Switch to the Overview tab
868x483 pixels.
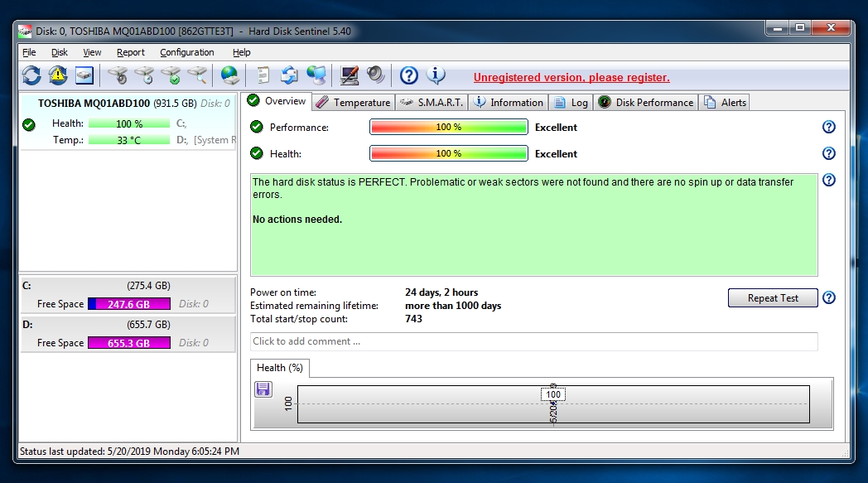point(277,101)
